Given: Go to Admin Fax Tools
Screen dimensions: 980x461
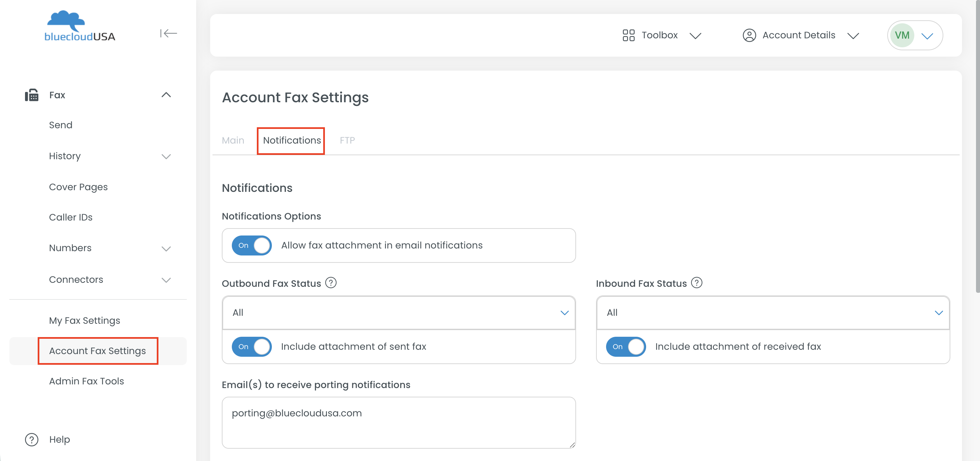Looking at the screenshot, I should coord(86,381).
